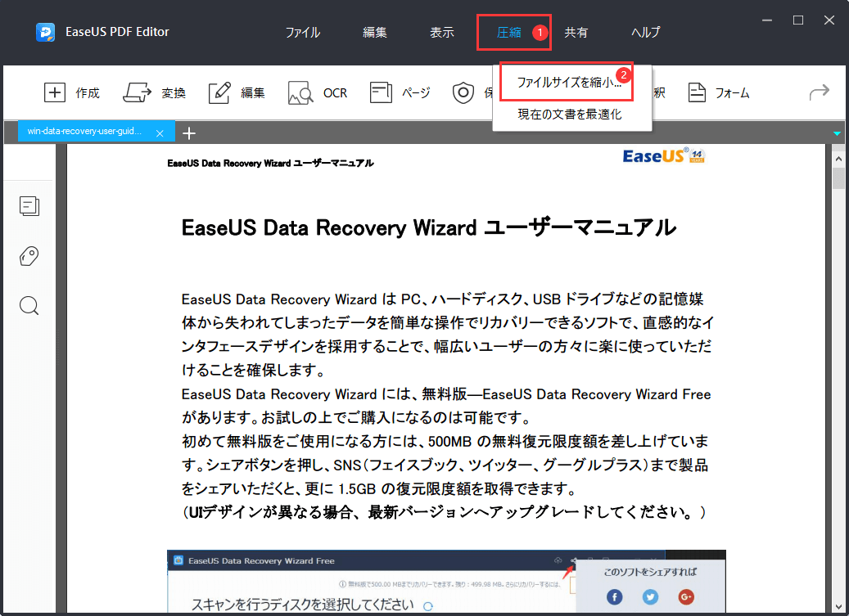Show the page thumbnails panel
Viewport: 849px width, 616px height.
coord(29,206)
